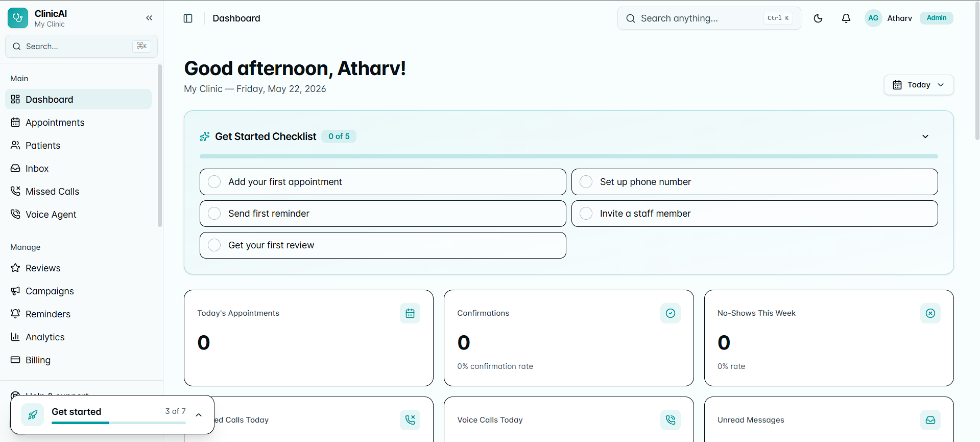Image resolution: width=980 pixels, height=442 pixels.
Task: Click the Get started widget progress bar
Action: (118, 423)
